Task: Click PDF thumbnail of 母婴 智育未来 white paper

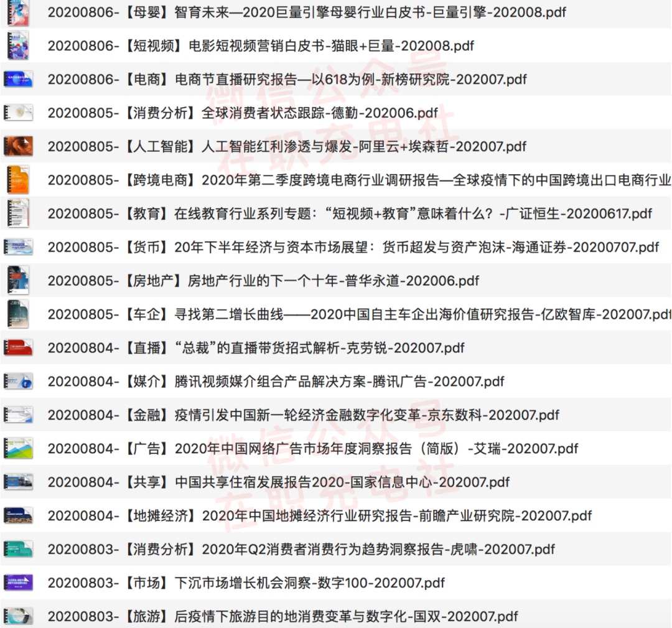Action: [19, 12]
